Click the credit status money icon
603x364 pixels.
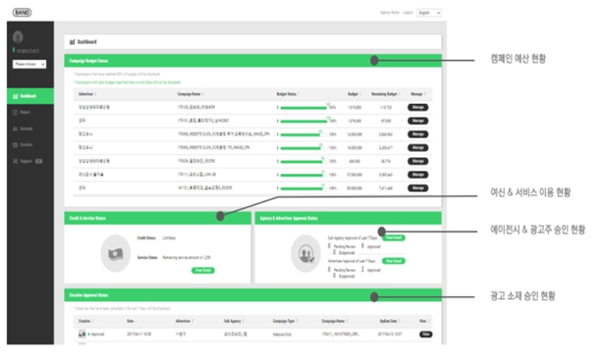[x=115, y=254]
